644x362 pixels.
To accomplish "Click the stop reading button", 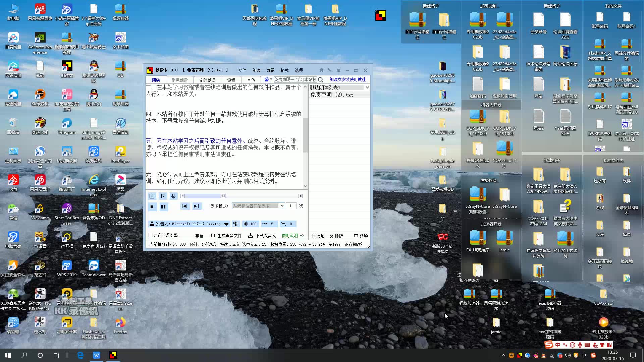I will 152,206.
